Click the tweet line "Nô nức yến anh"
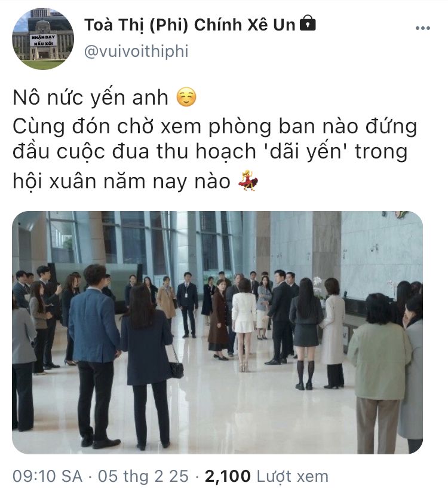Screen dimensions: 448x495 [x=91, y=97]
